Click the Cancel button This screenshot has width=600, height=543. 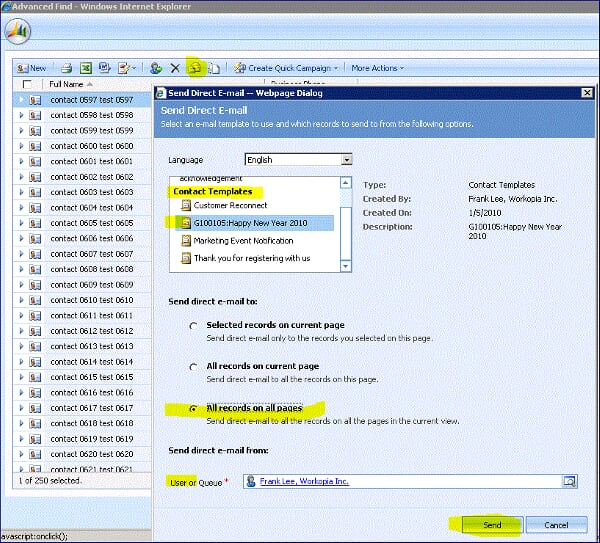[554, 524]
